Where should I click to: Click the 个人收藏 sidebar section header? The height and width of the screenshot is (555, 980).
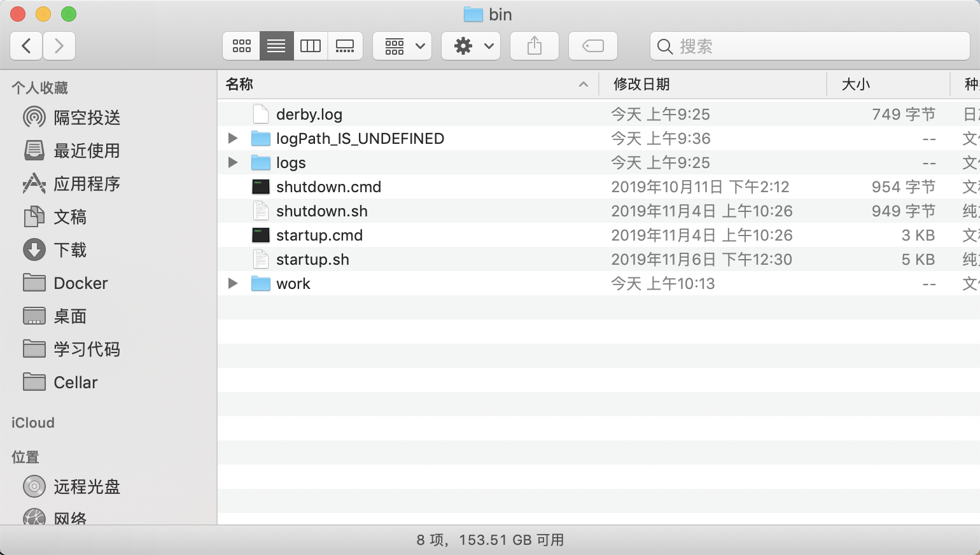[x=39, y=88]
